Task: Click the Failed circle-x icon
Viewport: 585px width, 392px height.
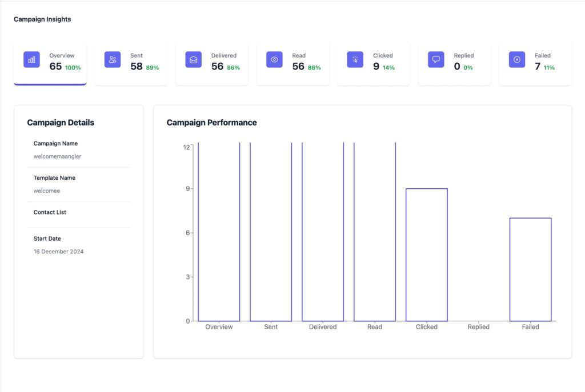Action: coord(517,59)
